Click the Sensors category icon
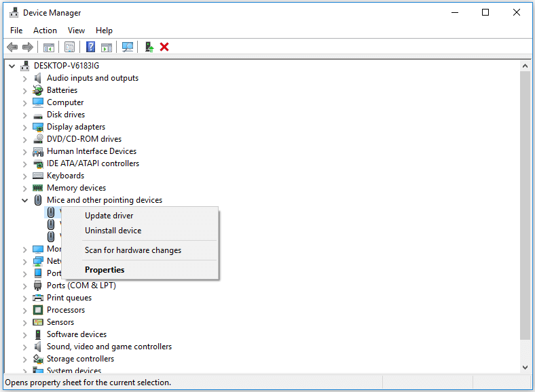The width and height of the screenshot is (535, 392). coord(38,322)
